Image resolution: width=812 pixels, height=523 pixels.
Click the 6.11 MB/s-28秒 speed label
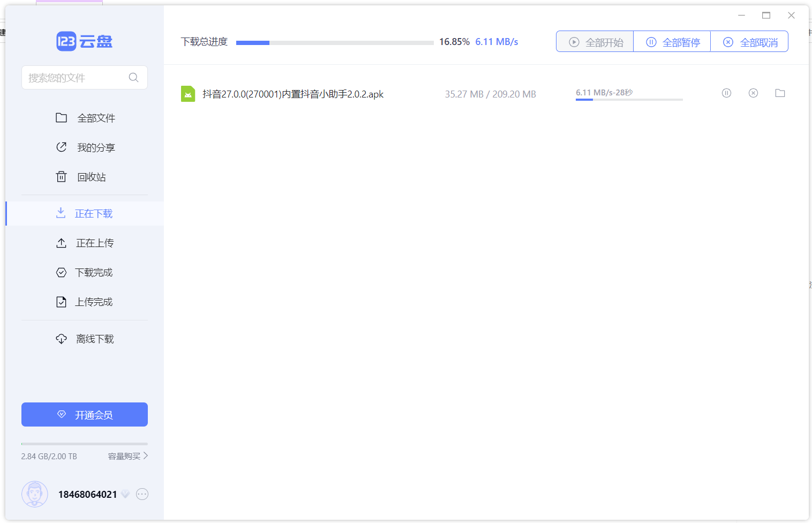604,92
